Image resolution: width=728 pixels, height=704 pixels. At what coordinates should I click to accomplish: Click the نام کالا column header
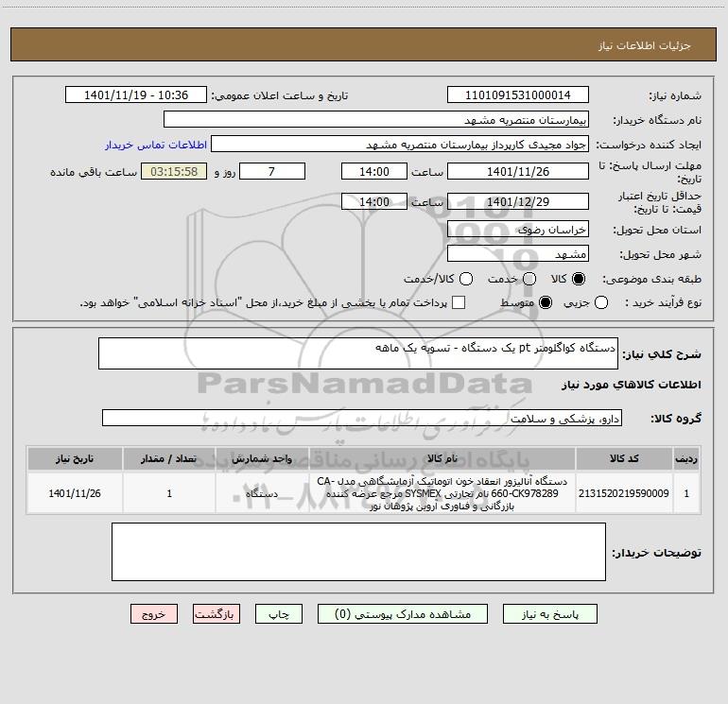tap(442, 458)
